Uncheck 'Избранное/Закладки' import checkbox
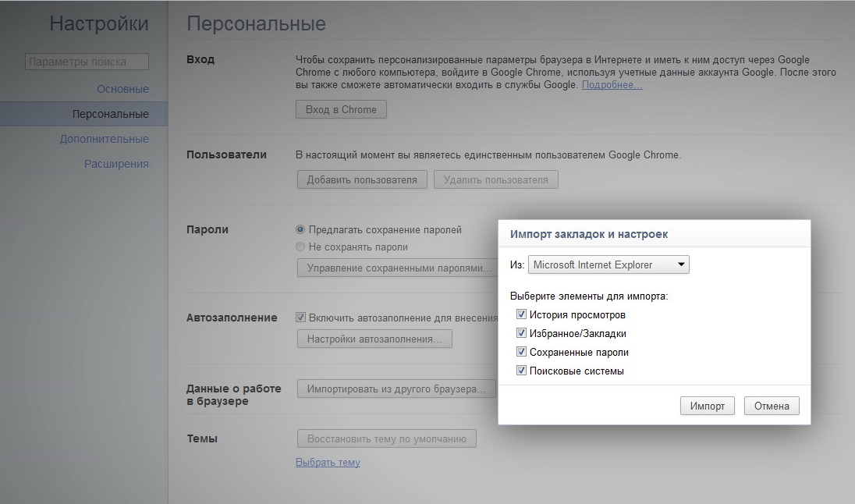The height and width of the screenshot is (504, 855). click(521, 332)
